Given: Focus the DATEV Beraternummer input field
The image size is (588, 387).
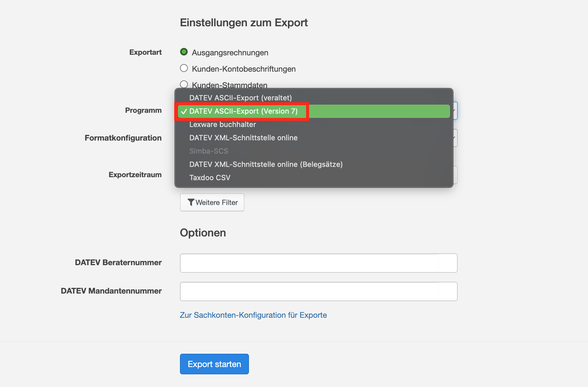Looking at the screenshot, I should point(318,263).
